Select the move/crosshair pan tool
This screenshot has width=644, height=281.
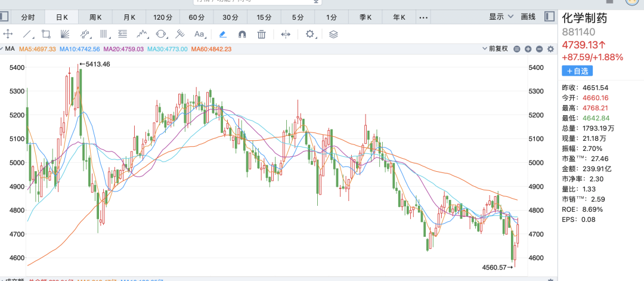click(7, 34)
